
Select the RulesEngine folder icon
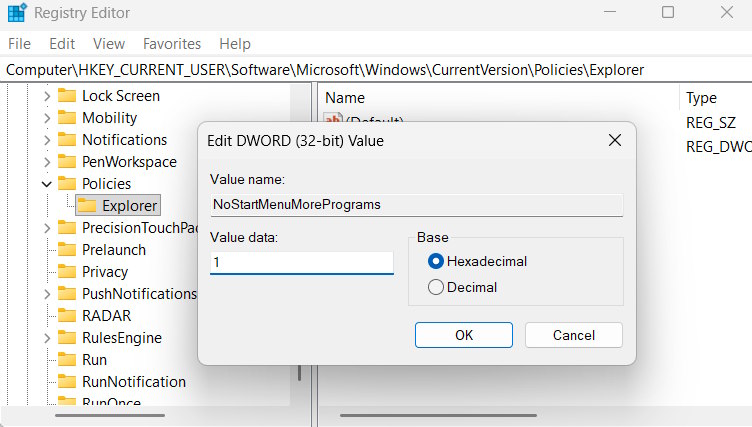click(67, 338)
